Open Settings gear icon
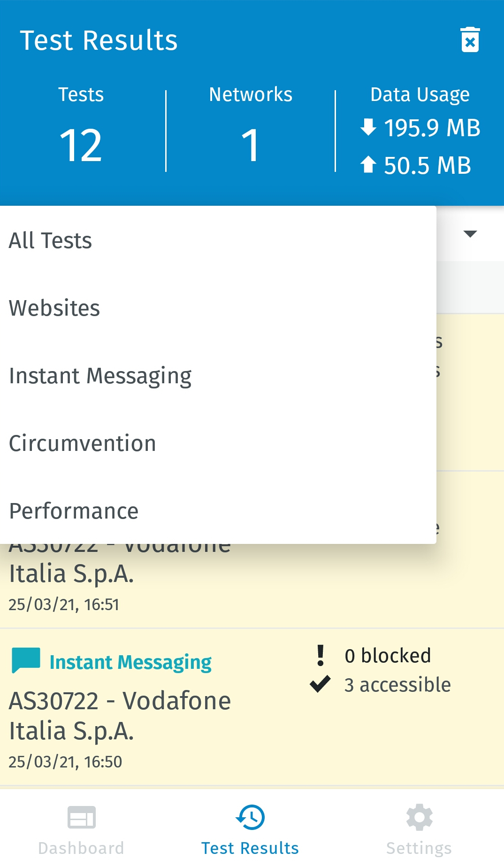This screenshot has height=868, width=504. pyautogui.click(x=419, y=817)
